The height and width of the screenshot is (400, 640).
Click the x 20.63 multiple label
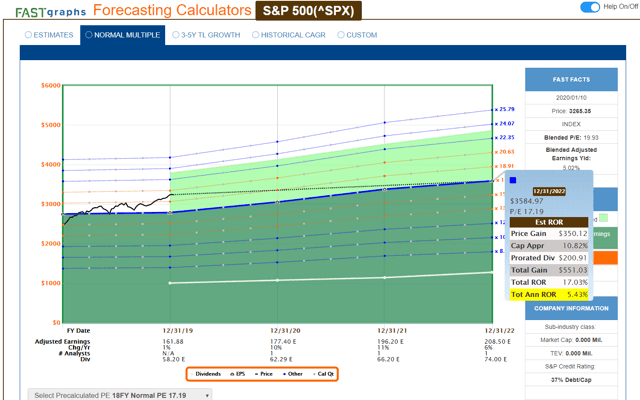click(504, 152)
